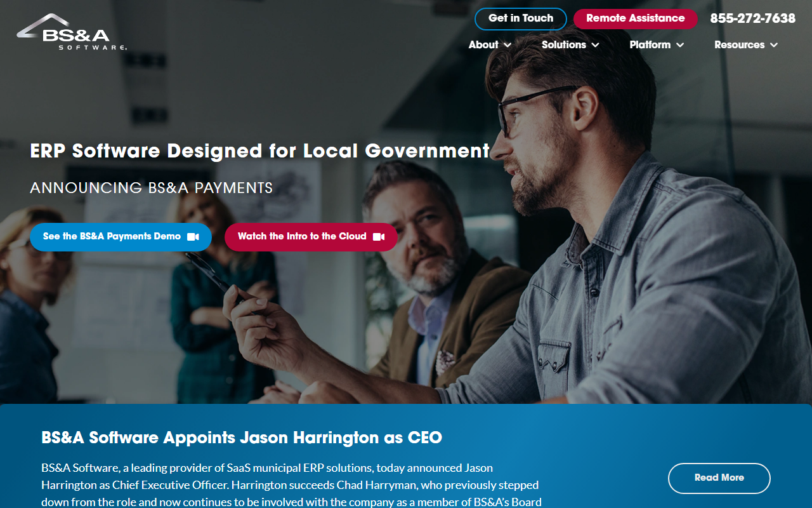Expand the Solutions menu chevron
Screen dimensions: 812x508
[x=595, y=45]
